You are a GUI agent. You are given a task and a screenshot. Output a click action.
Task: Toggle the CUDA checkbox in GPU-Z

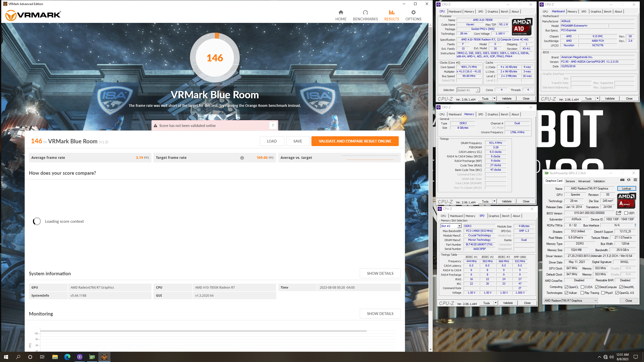pos(582,287)
